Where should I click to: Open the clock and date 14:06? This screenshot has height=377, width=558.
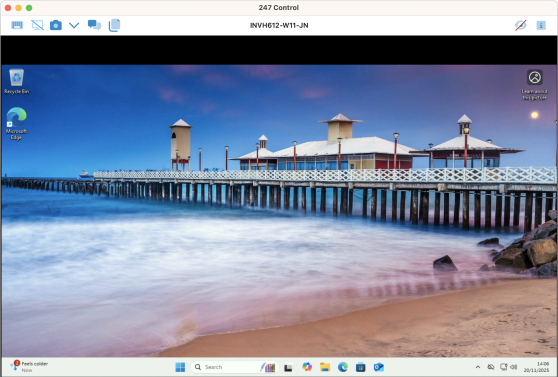pyautogui.click(x=536, y=367)
